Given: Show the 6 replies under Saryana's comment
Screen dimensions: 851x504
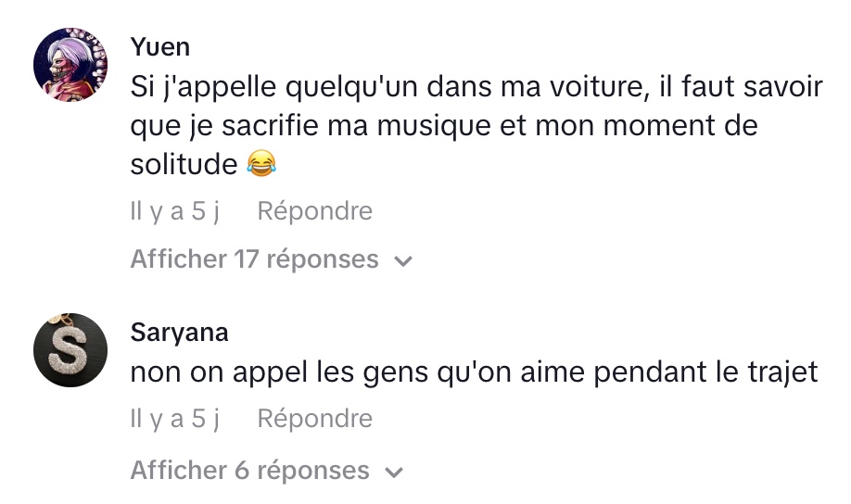Looking at the screenshot, I should 249,470.
